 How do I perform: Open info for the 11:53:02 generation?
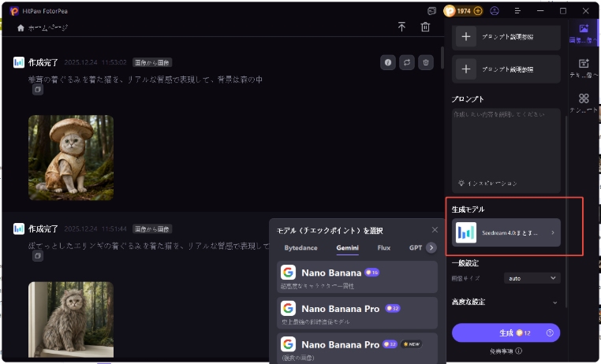click(388, 62)
